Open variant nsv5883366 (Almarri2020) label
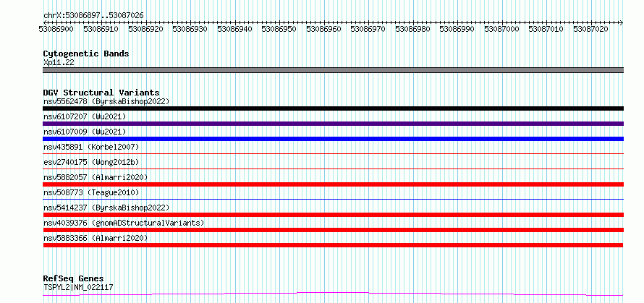Screen dimensions: 644x303 (96, 238)
